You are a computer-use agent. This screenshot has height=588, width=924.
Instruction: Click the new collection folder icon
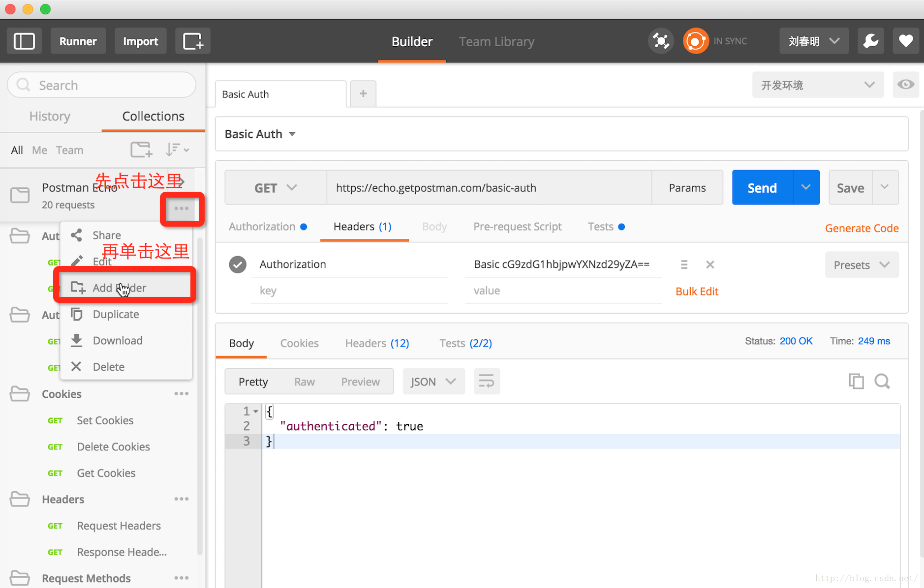(x=141, y=149)
